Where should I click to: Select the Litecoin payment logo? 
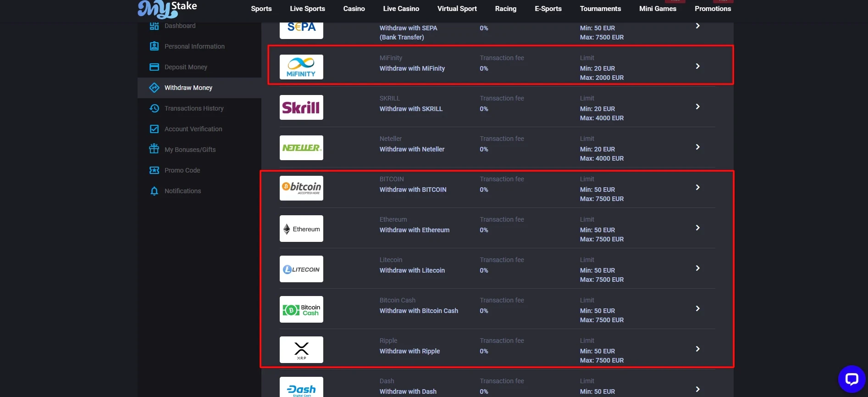301,269
